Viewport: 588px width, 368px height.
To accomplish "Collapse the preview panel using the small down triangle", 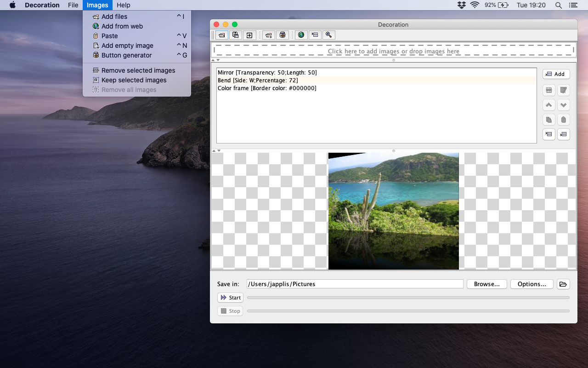I will pyautogui.click(x=219, y=151).
